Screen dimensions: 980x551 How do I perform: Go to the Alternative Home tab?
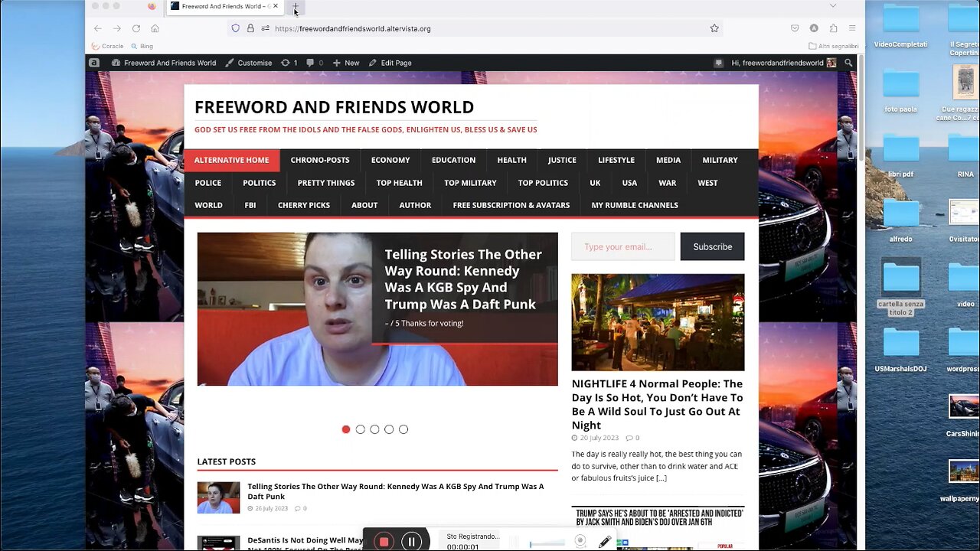tap(232, 160)
